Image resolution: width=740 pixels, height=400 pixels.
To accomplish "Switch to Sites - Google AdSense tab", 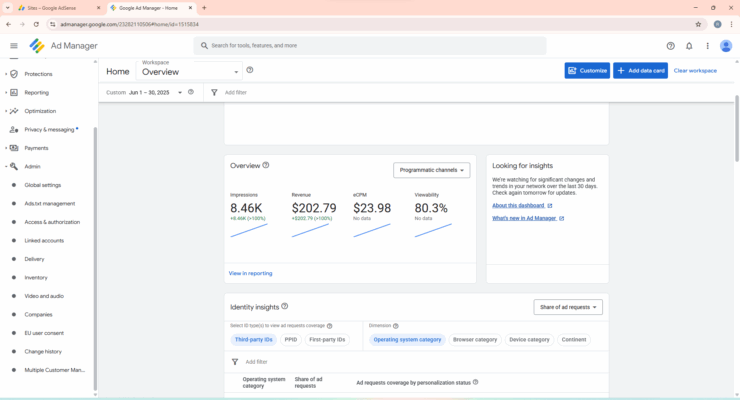I will pyautogui.click(x=59, y=8).
